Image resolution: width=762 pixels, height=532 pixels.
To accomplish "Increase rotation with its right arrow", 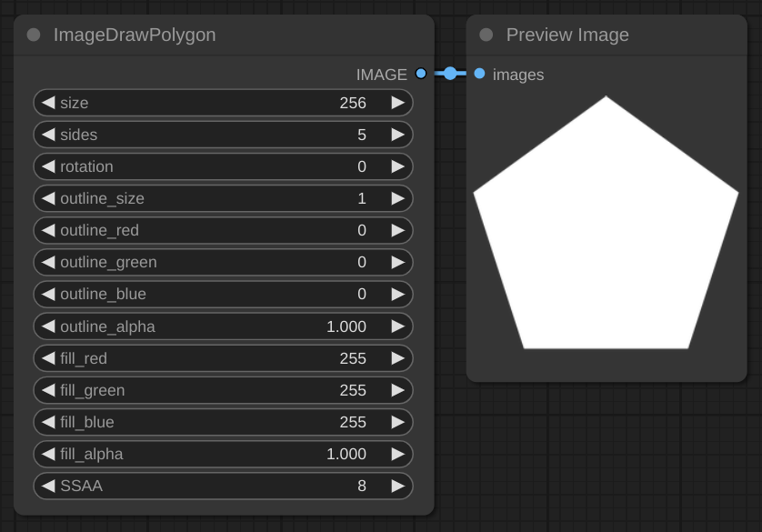I will pos(397,166).
